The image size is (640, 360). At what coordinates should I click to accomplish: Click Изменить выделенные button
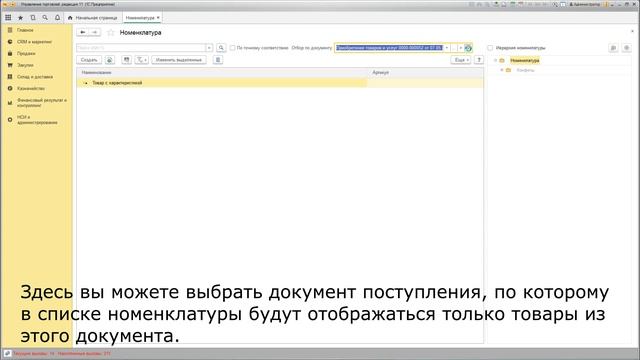click(x=179, y=60)
